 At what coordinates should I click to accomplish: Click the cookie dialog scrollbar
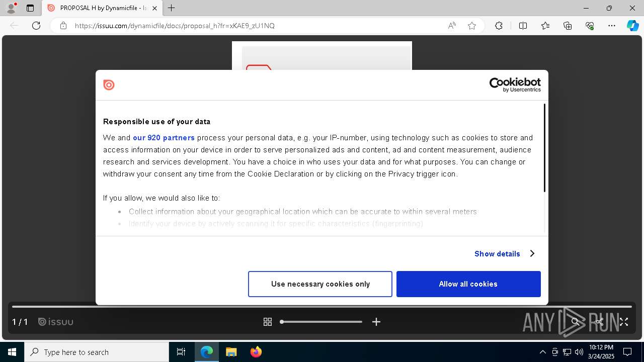point(544,148)
